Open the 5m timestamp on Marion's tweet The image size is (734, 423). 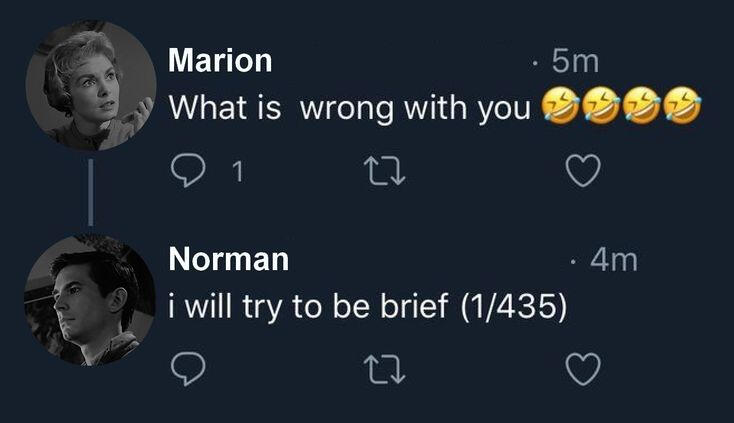[x=575, y=61]
